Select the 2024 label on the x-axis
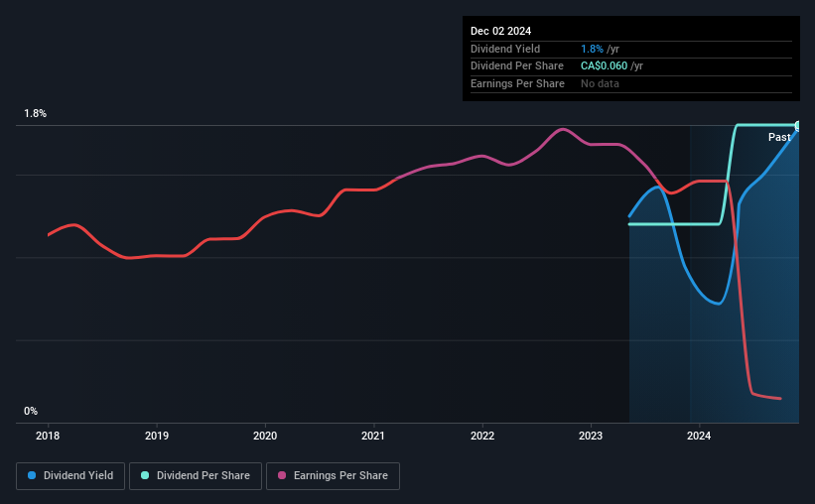Screen dimensions: 815x504 tap(699, 436)
